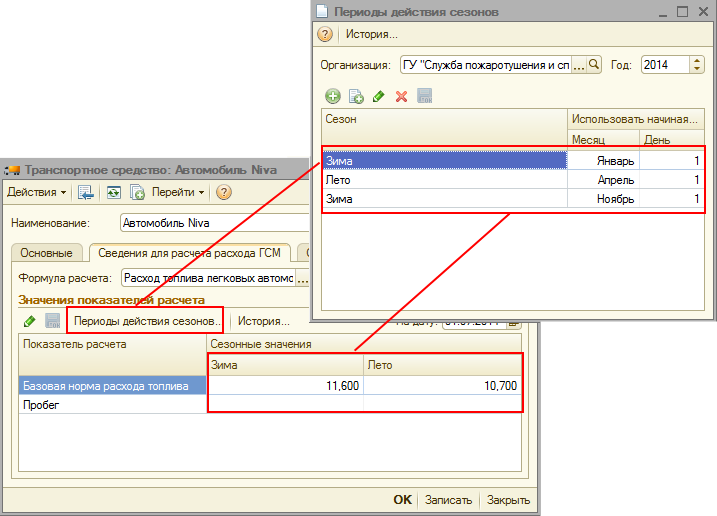Click the green Add season icon
The width and height of the screenshot is (717, 516).
(333, 96)
